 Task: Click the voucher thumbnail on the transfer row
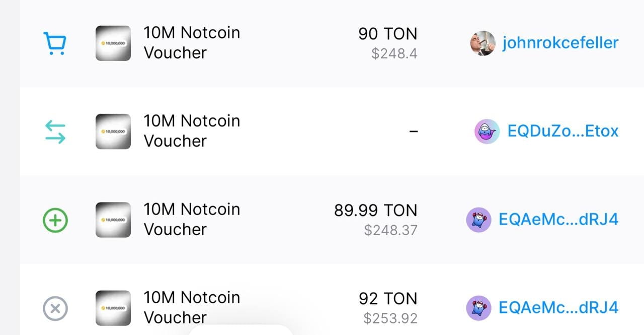[x=113, y=131]
